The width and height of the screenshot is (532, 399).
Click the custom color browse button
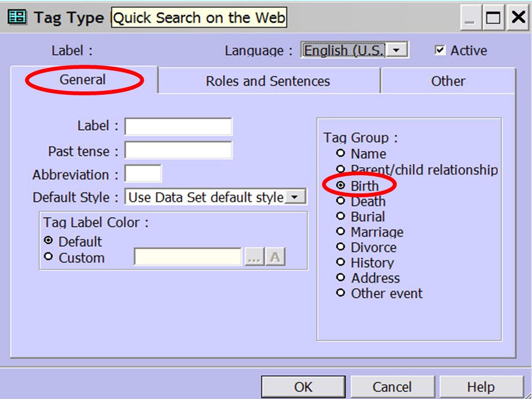(254, 257)
